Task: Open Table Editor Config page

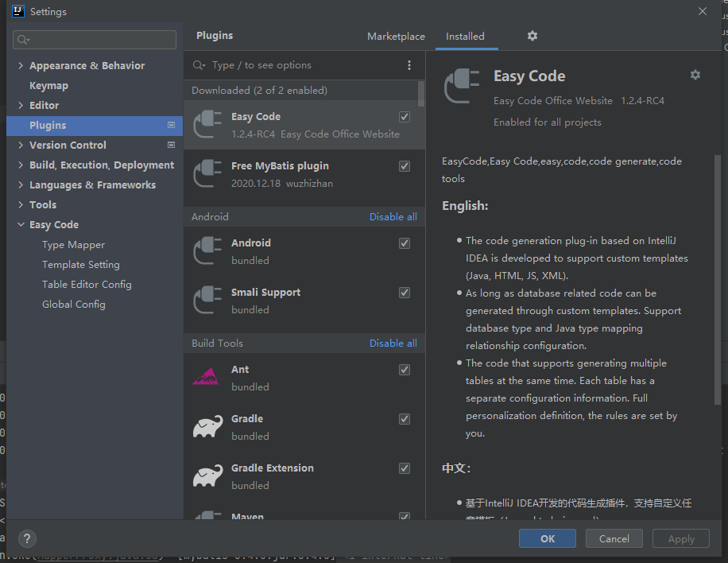Action: click(x=87, y=285)
